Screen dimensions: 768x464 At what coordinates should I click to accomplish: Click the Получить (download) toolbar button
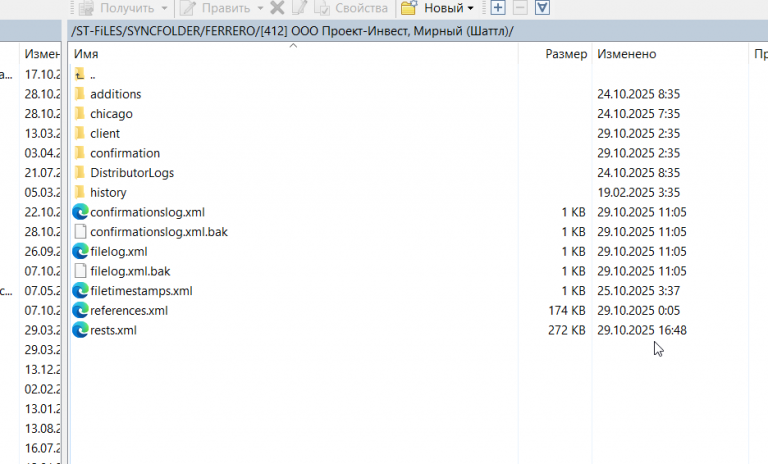coord(117,8)
